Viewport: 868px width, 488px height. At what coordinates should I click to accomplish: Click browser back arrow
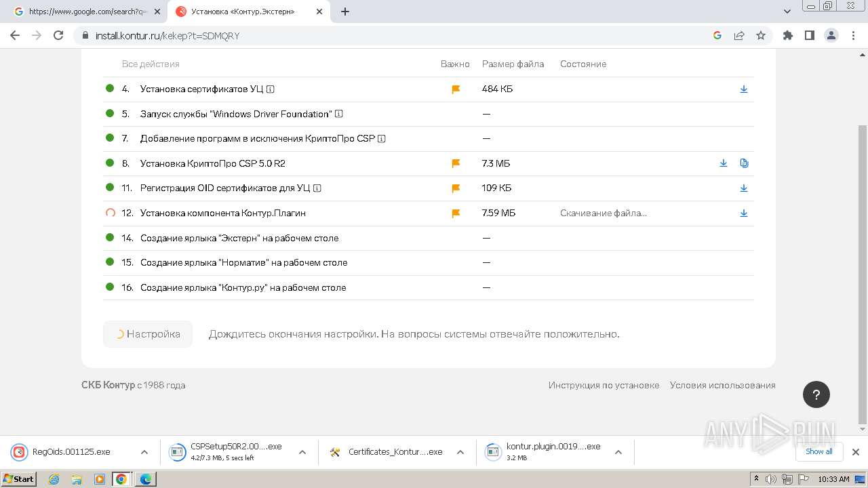15,35
